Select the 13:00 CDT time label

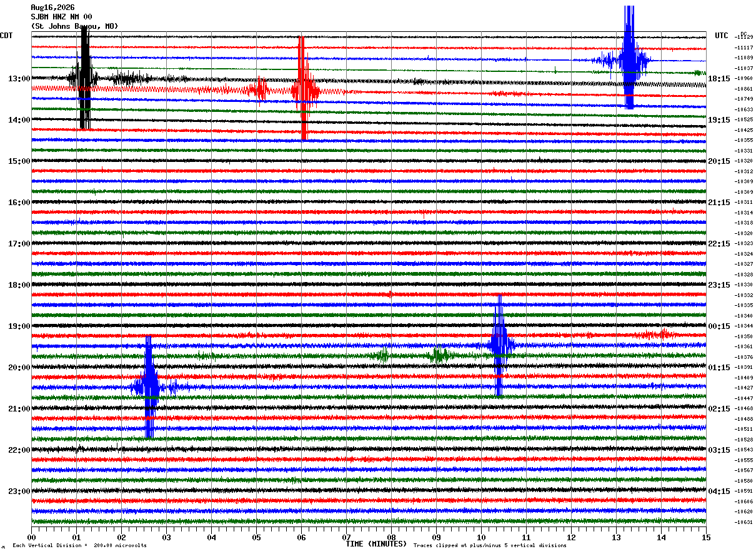[19, 78]
